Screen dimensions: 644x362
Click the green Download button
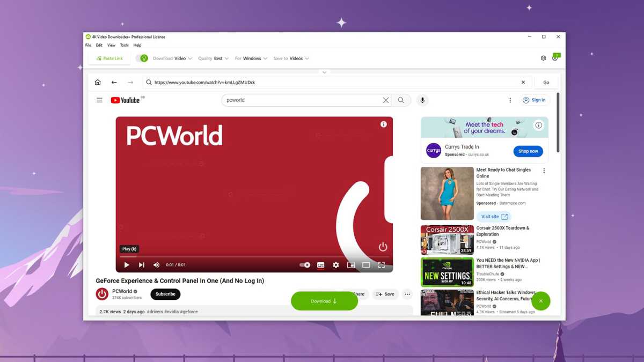click(x=324, y=301)
